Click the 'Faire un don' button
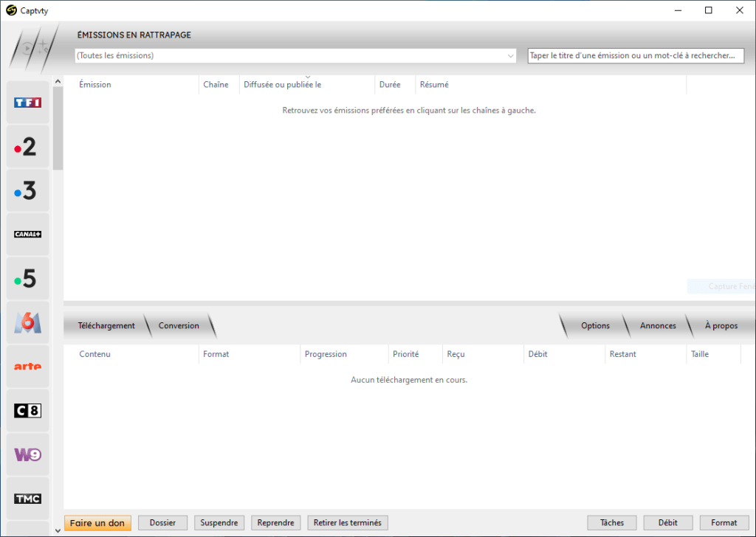The width and height of the screenshot is (756, 537). tap(97, 522)
